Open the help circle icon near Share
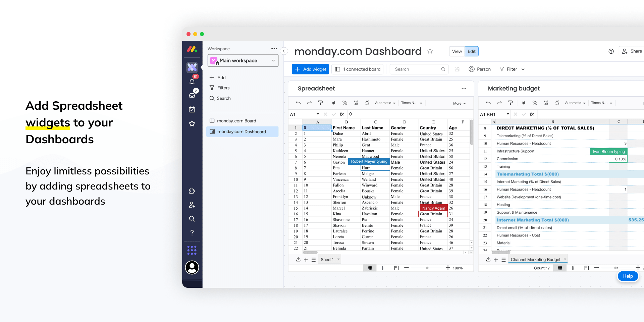Viewport: 644px width, 322px height. pyautogui.click(x=611, y=51)
